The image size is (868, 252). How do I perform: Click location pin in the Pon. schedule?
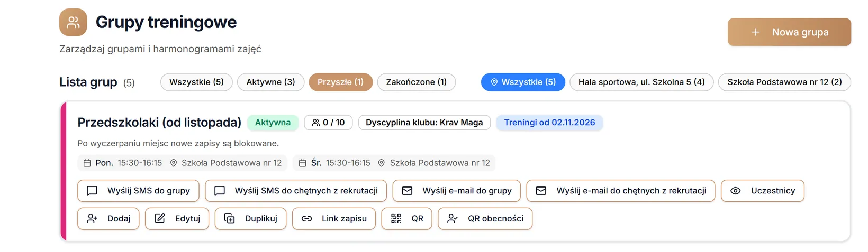173,163
